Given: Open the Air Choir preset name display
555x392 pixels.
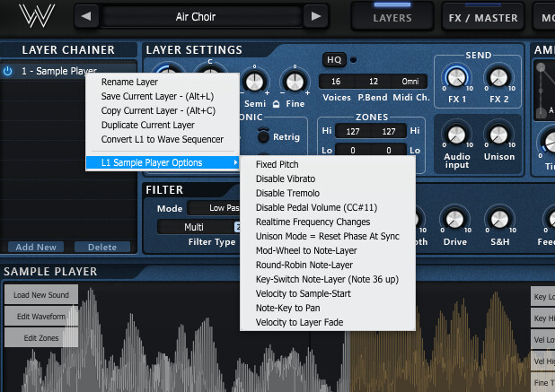Looking at the screenshot, I should (201, 17).
